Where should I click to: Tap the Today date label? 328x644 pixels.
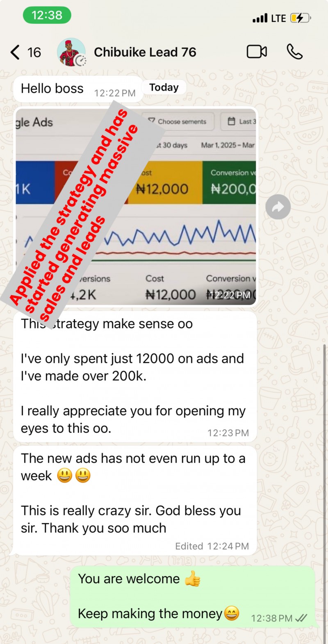(164, 87)
